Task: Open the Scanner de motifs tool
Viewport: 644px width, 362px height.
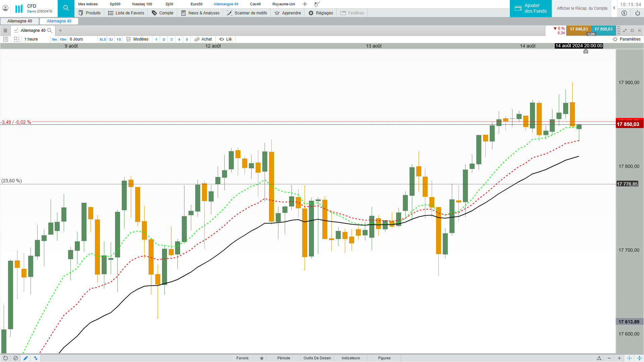Action: coord(247,13)
